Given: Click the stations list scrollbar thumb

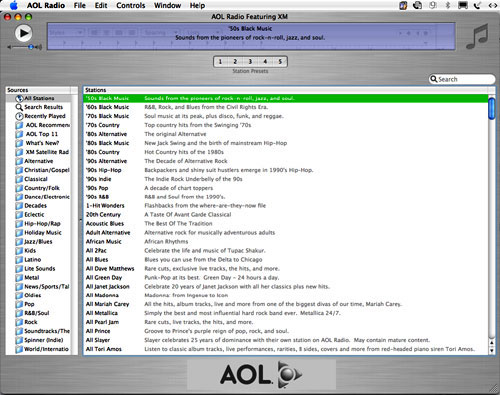Looking at the screenshot, I should click(491, 108).
